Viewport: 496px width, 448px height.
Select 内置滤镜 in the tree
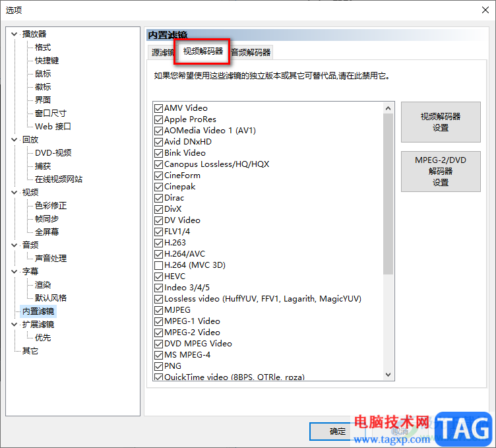coord(38,311)
